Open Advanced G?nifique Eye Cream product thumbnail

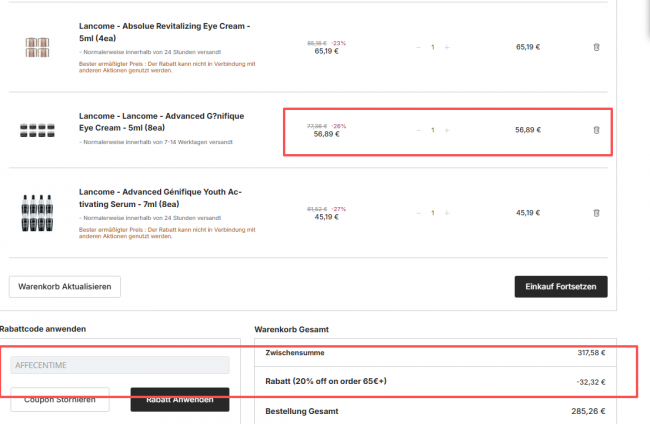[x=37, y=130]
